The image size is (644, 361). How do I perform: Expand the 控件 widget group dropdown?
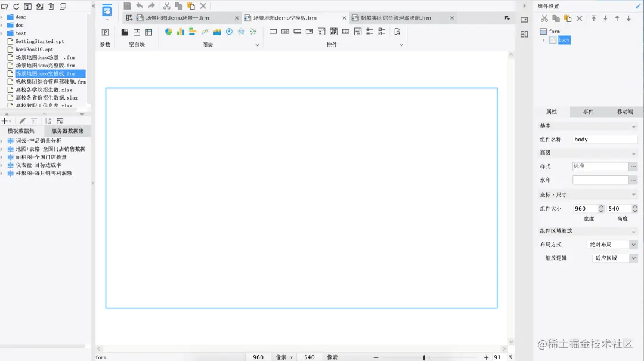(x=401, y=45)
